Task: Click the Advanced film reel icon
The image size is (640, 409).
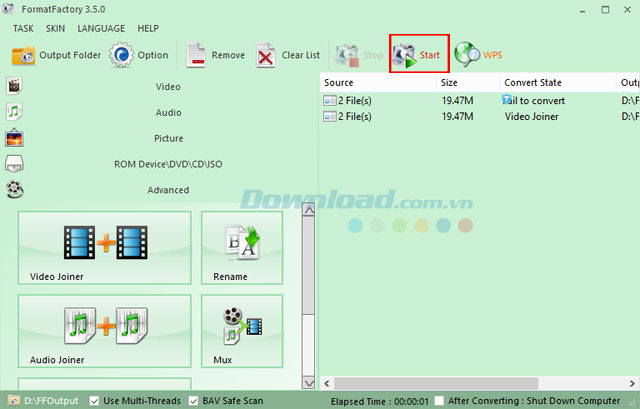Action: 15,189
